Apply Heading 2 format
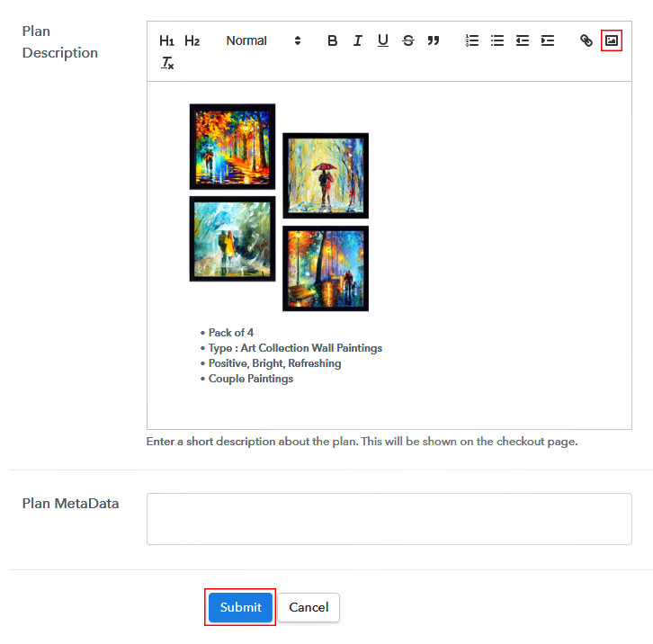Image resolution: width=653 pixels, height=644 pixels. click(192, 40)
